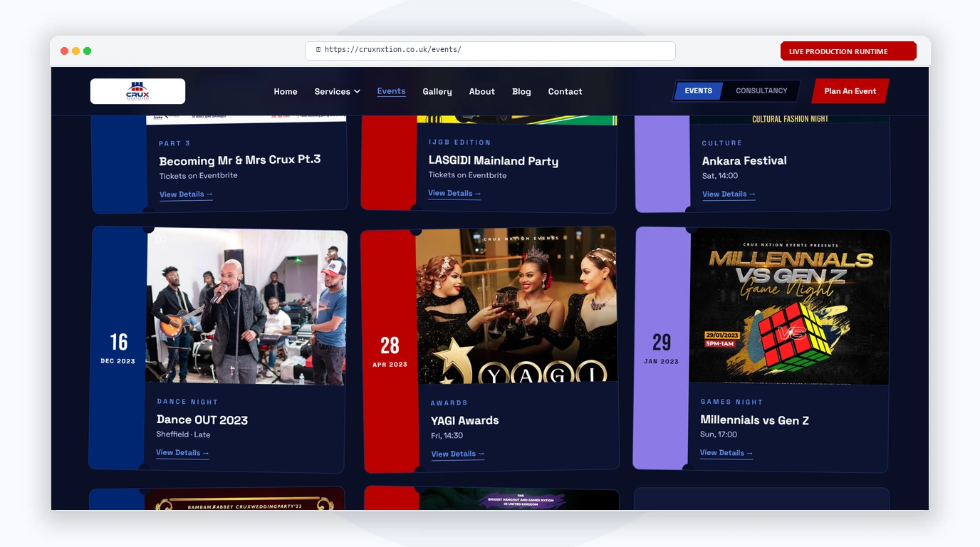Open the Millennials vs Gen Z poster
Viewport: 980px width, 547px height.
pyautogui.click(x=790, y=306)
